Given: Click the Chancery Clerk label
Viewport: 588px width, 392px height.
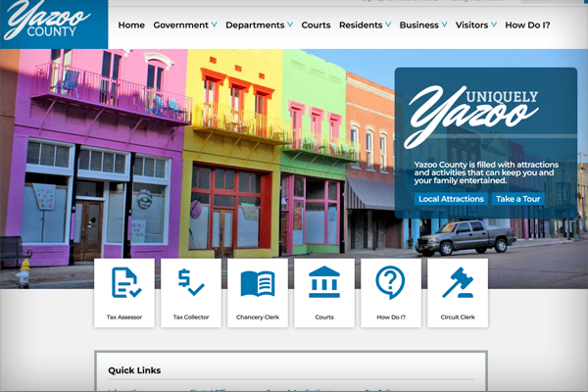Looking at the screenshot, I should coord(258,317).
